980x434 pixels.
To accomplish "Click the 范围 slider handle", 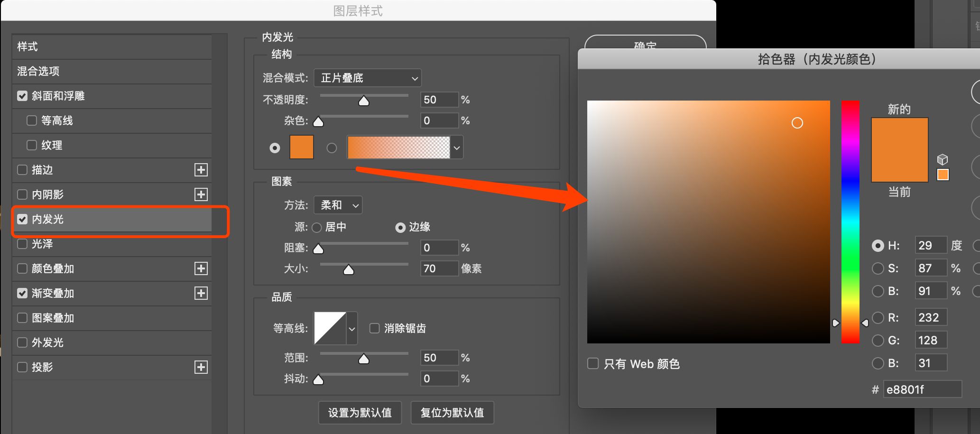I will (x=364, y=359).
